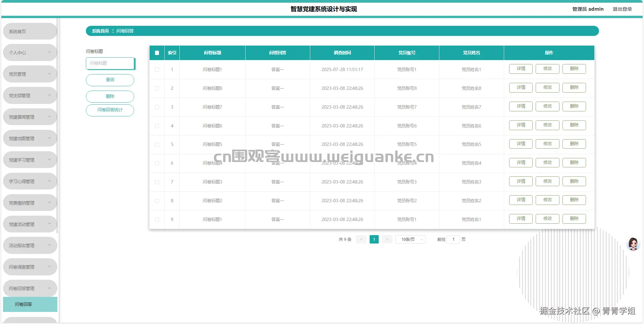This screenshot has height=324, width=644.
Task: Click 修改 for the 问卷标题7 row
Action: [x=547, y=106]
